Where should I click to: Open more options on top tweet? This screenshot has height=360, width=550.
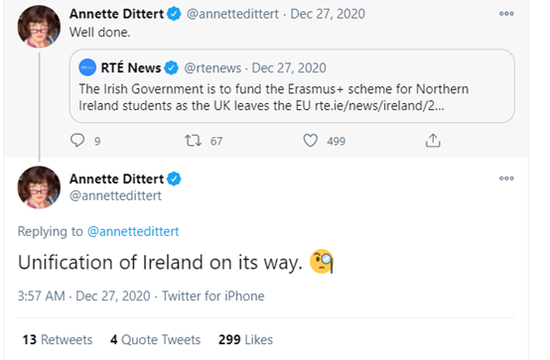[x=507, y=14]
